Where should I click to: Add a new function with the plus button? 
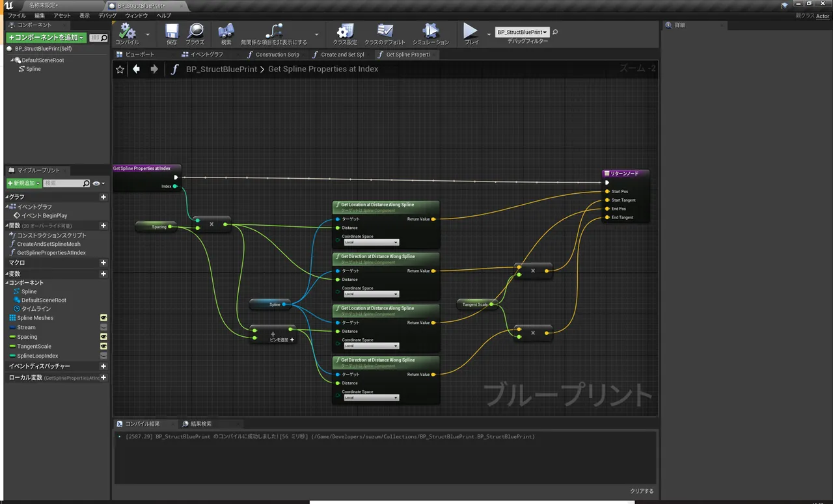(103, 226)
